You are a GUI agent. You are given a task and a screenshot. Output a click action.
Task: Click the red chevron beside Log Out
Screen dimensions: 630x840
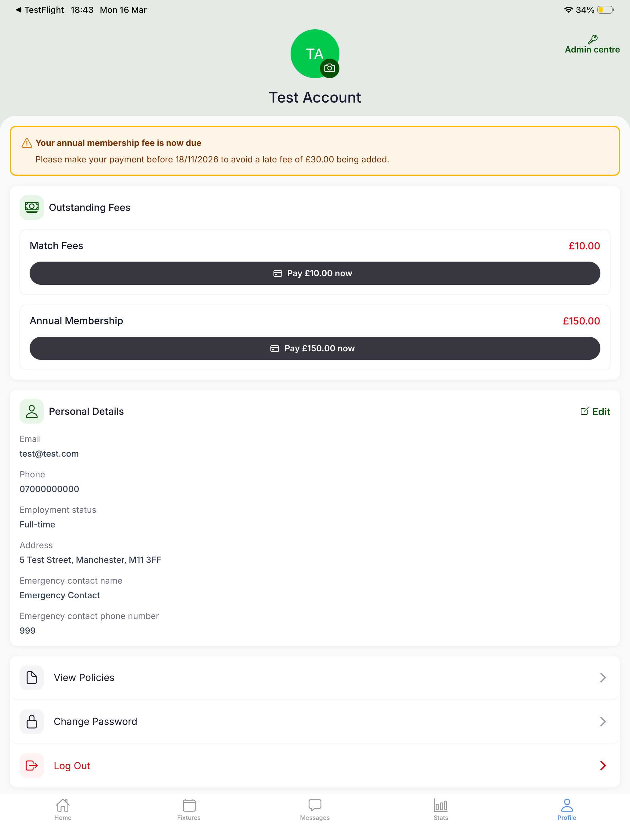[x=603, y=766]
